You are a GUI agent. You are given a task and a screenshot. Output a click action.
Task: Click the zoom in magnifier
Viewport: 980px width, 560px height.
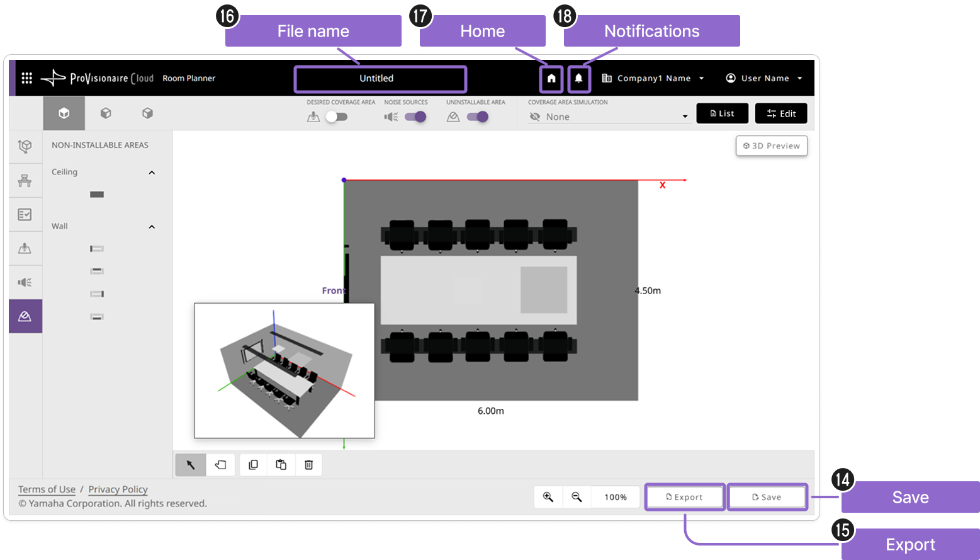tap(548, 497)
